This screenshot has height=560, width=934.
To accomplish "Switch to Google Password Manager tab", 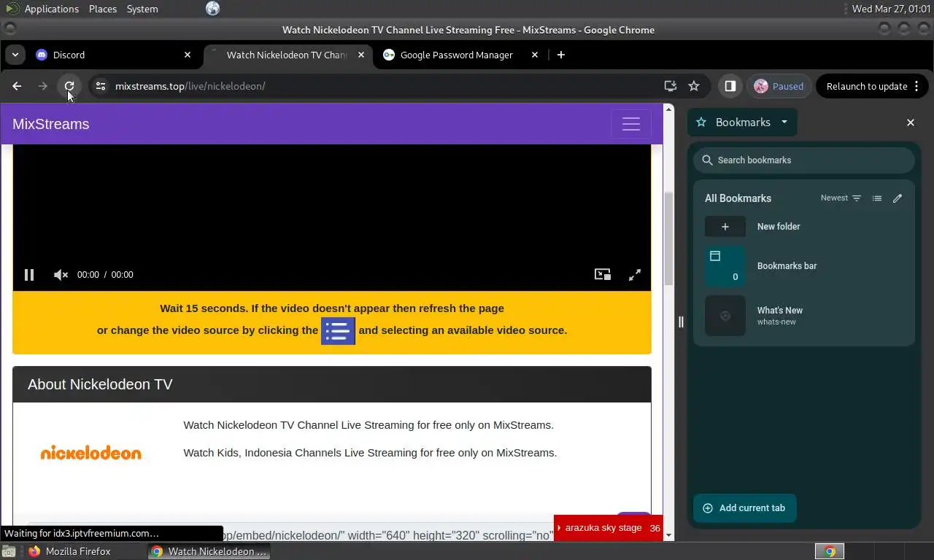I will pos(460,55).
